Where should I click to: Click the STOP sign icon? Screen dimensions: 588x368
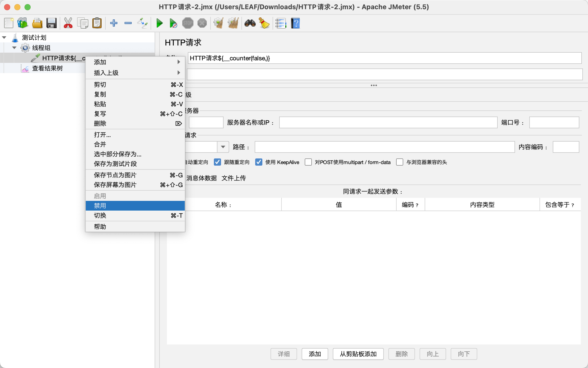tap(188, 23)
